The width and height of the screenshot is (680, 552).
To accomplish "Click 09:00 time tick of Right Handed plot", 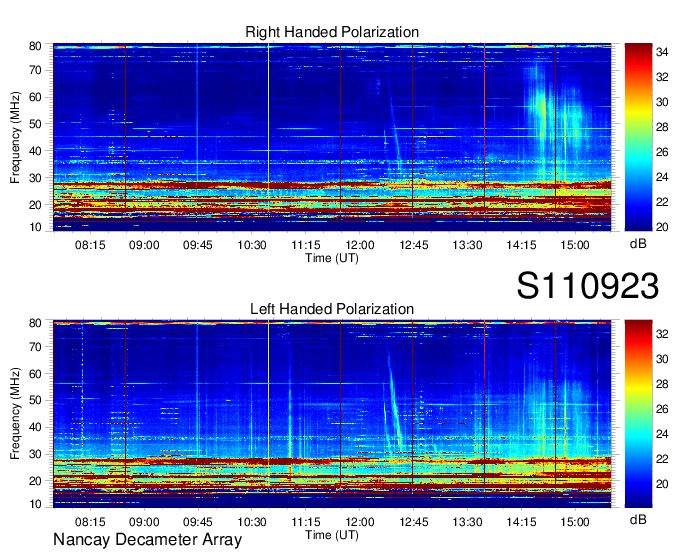I will pos(144,245).
